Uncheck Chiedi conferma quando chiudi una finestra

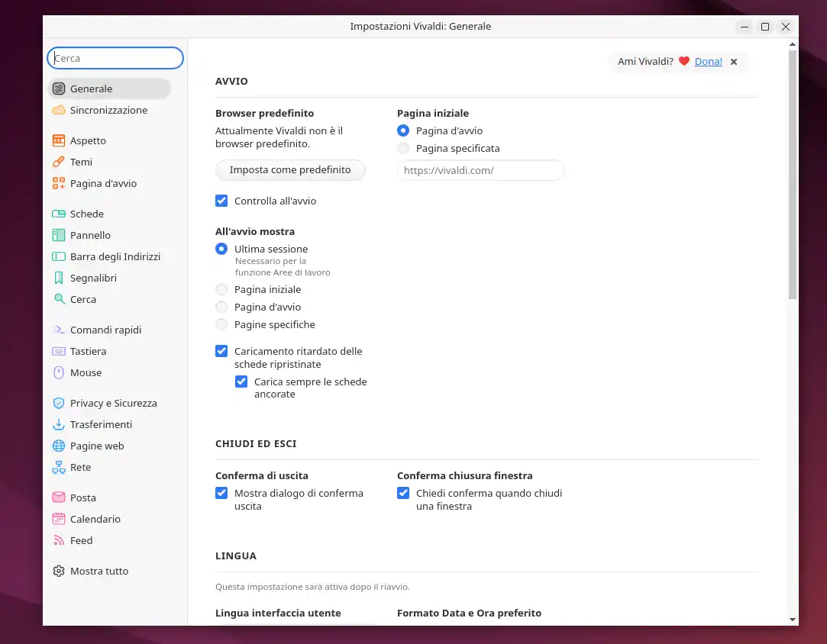click(x=403, y=493)
